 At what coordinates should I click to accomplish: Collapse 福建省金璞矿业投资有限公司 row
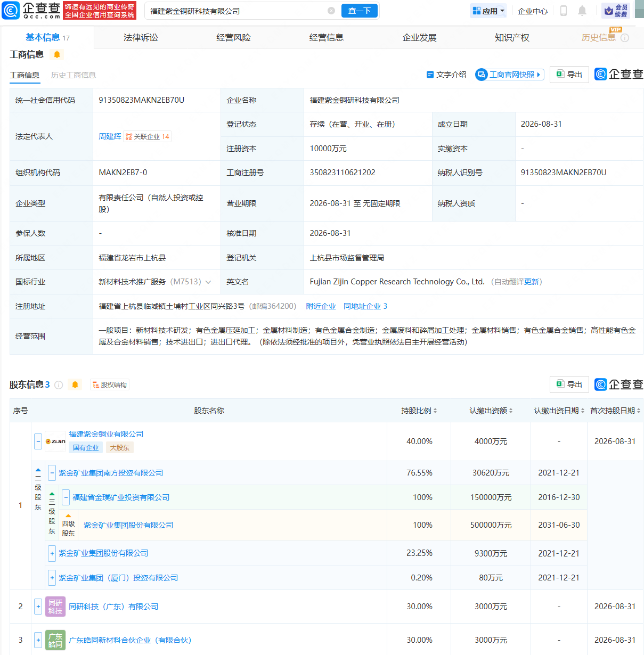[x=66, y=497]
